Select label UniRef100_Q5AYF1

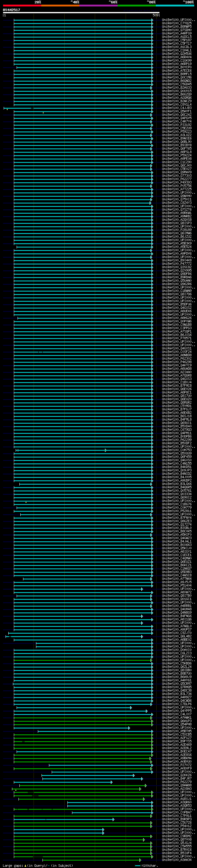(177, 111)
